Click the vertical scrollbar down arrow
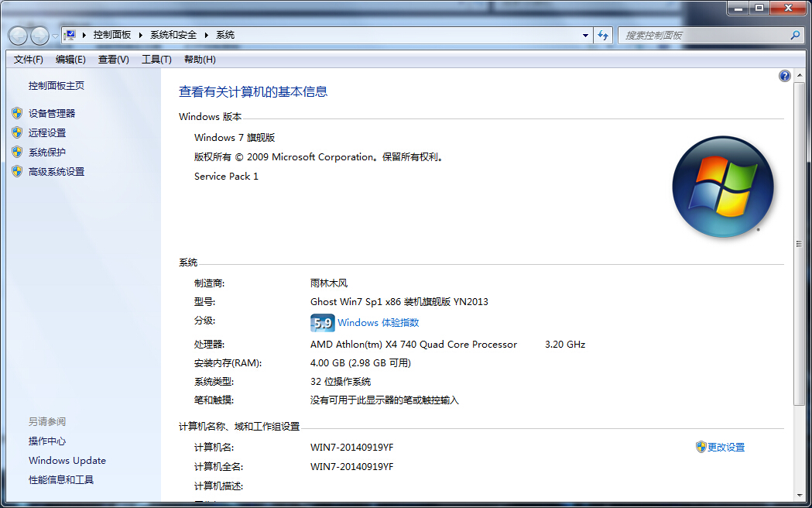 [799, 494]
